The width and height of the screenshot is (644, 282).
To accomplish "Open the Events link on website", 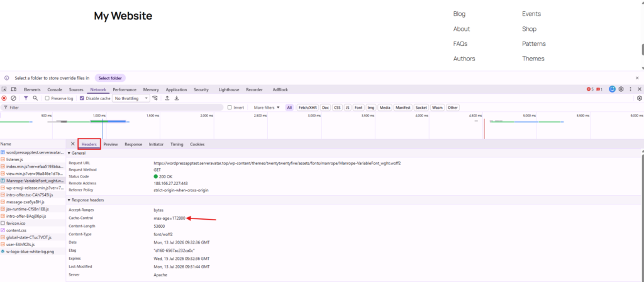I will (531, 14).
